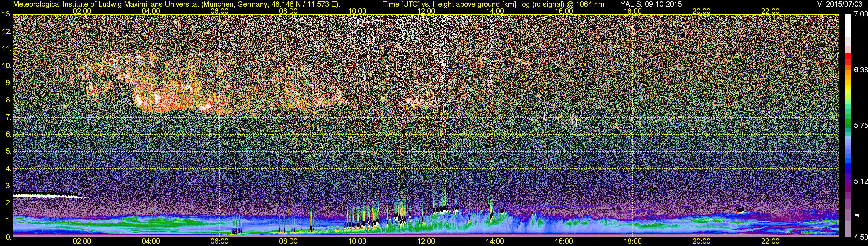868x246 pixels.
Task: Click the small 'eq' label beside colorbar
Action: (857, 215)
